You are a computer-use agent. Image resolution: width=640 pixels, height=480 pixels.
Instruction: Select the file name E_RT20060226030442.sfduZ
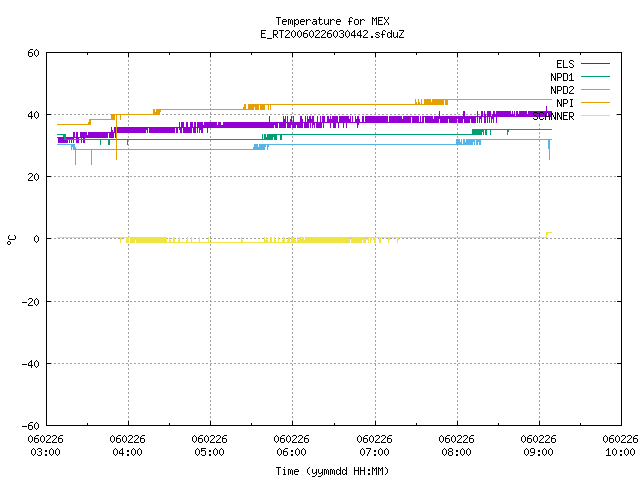332,34
